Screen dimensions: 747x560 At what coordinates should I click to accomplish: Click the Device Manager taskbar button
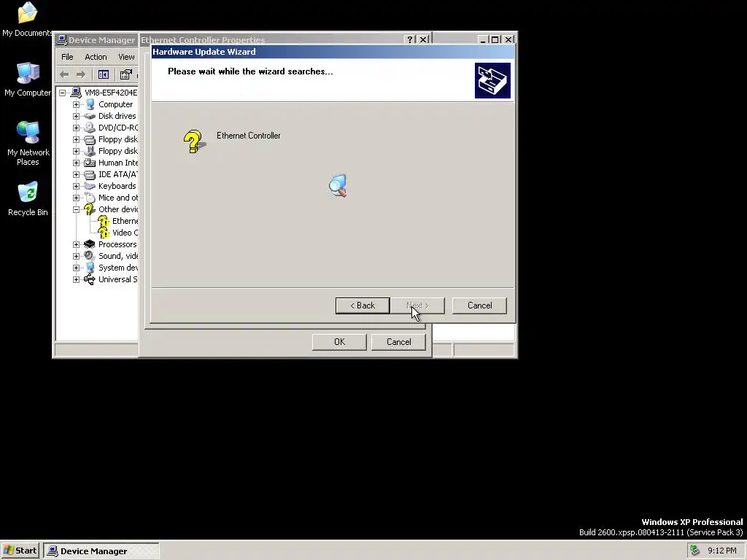coord(101,551)
